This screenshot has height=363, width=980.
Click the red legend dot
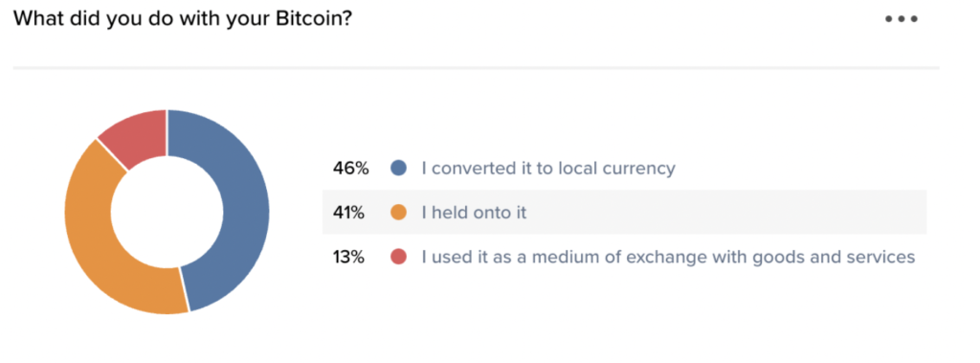coord(398,257)
